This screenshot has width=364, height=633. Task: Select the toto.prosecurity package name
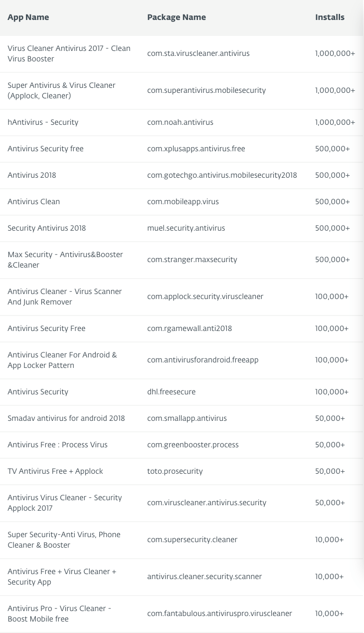pos(175,471)
